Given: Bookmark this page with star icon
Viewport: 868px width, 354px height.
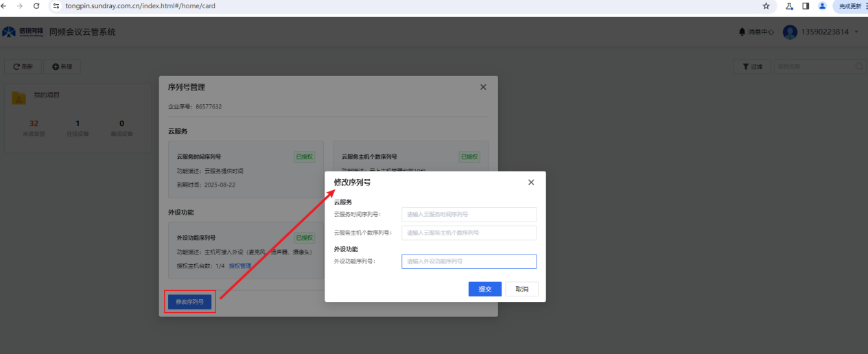Looking at the screenshot, I should click(x=766, y=5).
